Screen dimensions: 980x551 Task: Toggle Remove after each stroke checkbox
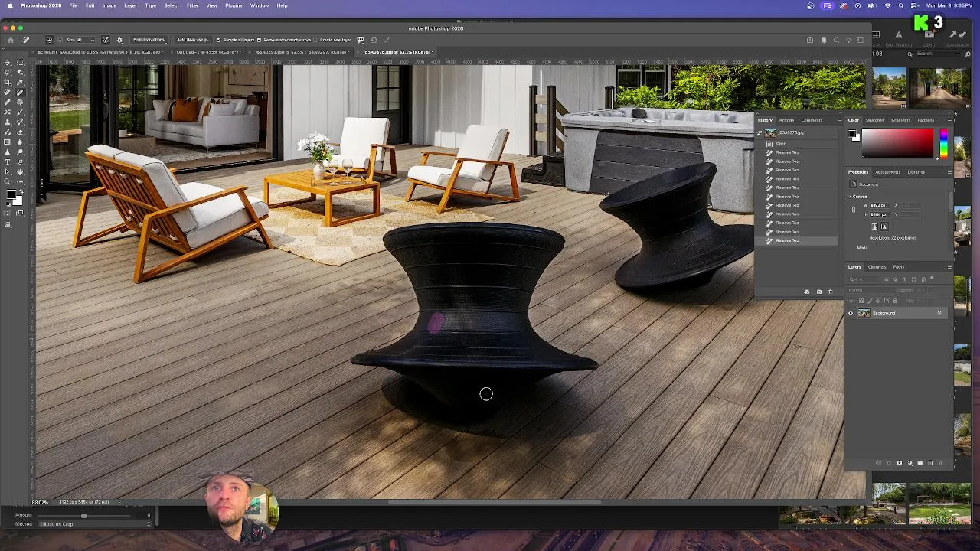tap(259, 40)
